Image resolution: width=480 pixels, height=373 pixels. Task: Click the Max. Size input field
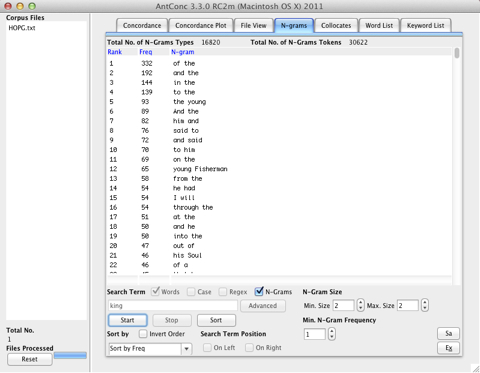pyautogui.click(x=408, y=305)
